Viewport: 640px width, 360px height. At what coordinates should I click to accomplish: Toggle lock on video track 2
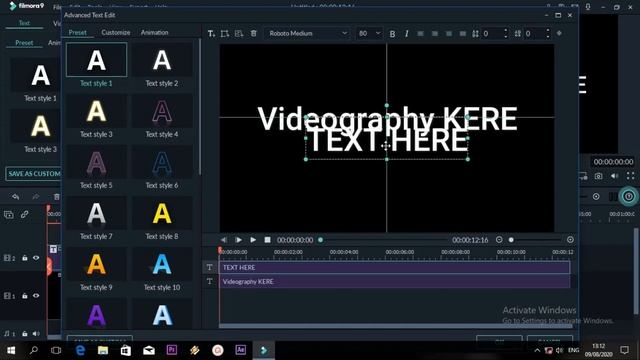24,258
